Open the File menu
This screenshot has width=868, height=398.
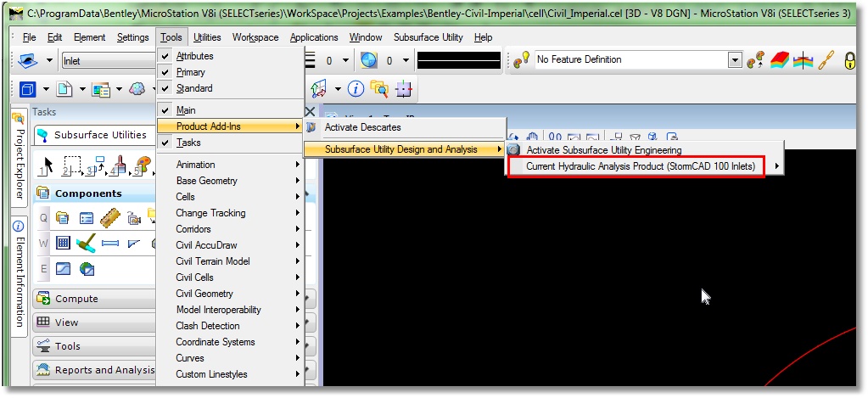pyautogui.click(x=30, y=37)
